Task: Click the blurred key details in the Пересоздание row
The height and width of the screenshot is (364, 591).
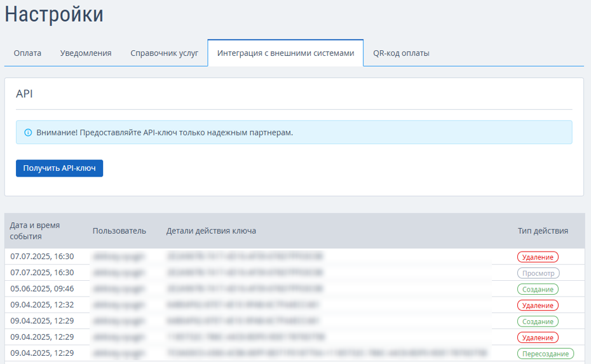Action: click(x=327, y=353)
